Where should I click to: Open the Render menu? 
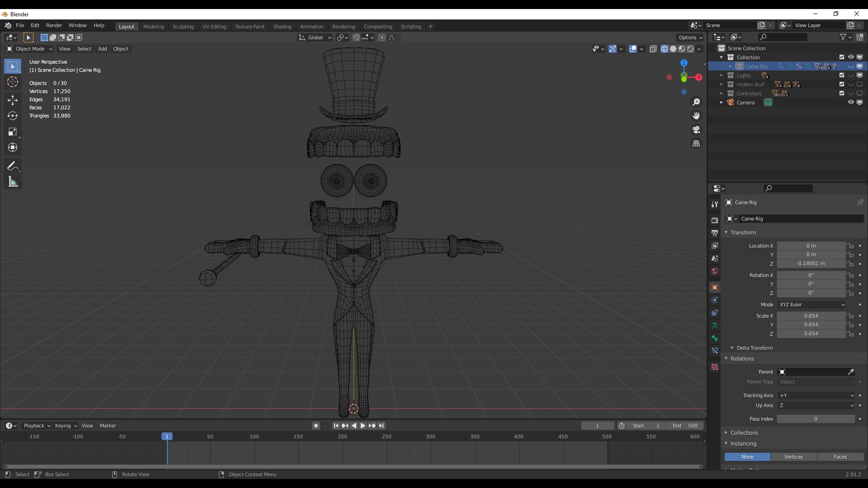54,25
